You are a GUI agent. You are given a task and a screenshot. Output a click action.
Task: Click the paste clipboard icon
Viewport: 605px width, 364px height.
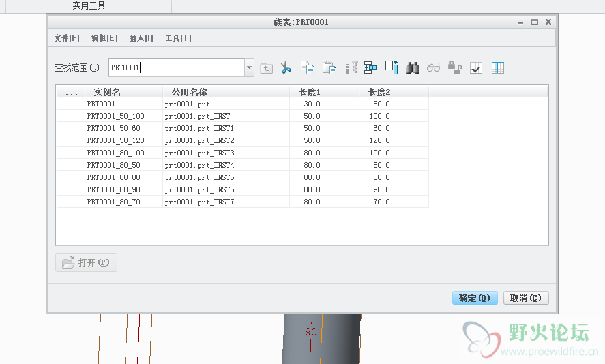tap(329, 67)
